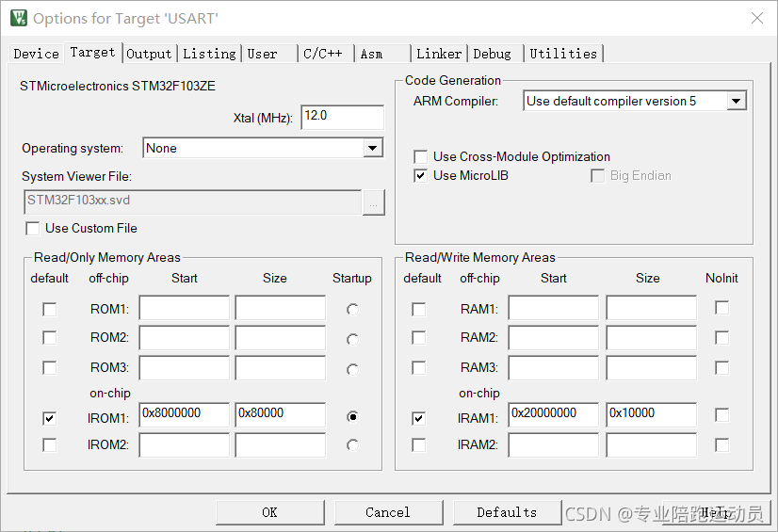Check the ROM2 default checkbox
Viewport: 778px width, 532px height.
click(x=50, y=338)
